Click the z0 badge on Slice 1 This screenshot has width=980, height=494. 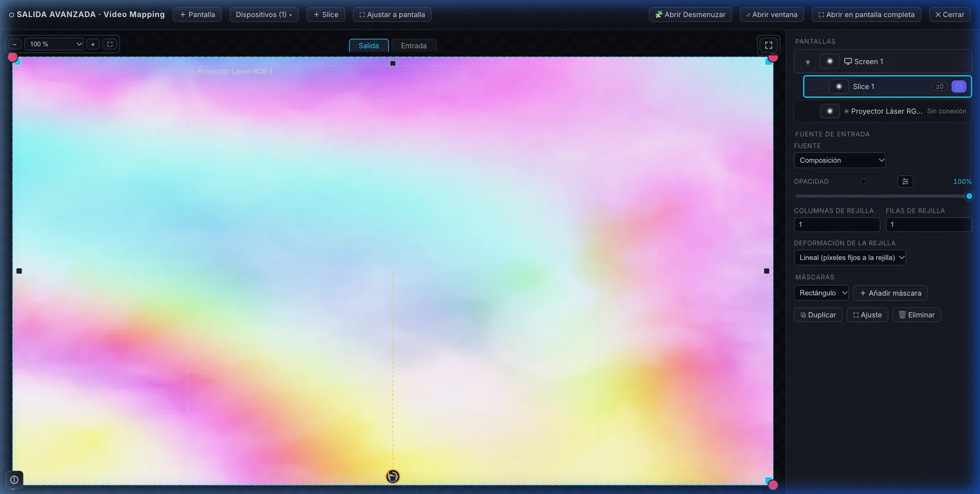[940, 86]
